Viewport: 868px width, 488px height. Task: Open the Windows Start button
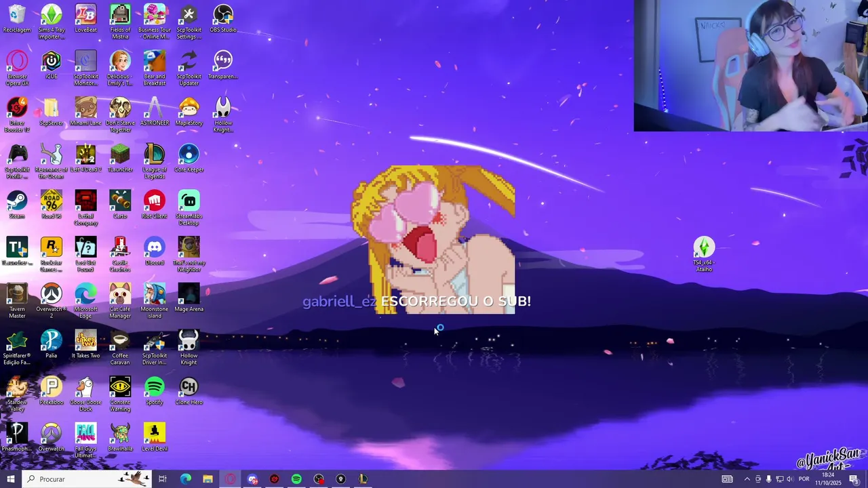point(11,479)
